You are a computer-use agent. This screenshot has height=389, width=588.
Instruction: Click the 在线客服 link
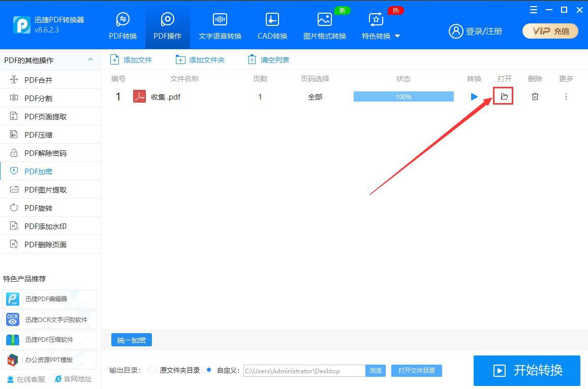[26, 379]
